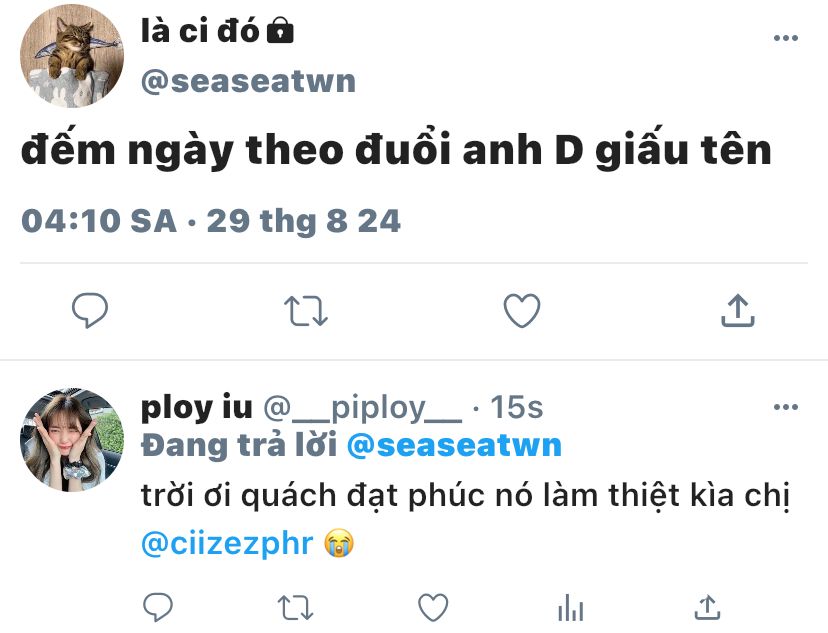The image size is (828, 633).
Task: Share the main tweet by @seaseatwn
Action: point(738,310)
